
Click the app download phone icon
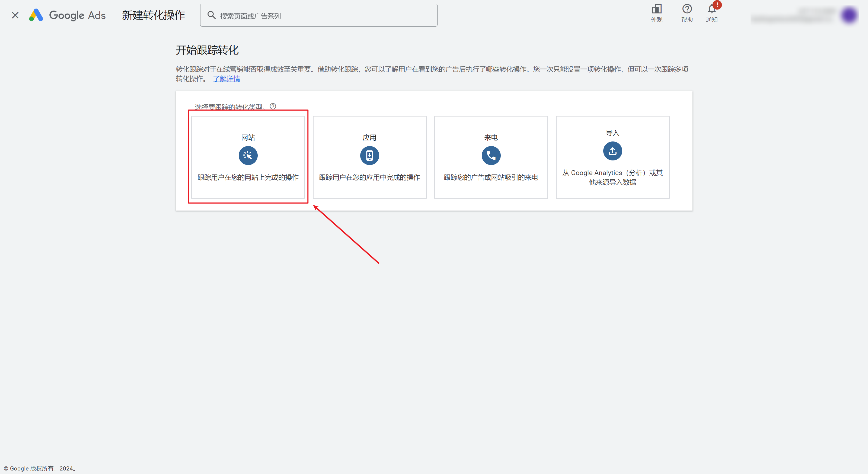[369, 156]
